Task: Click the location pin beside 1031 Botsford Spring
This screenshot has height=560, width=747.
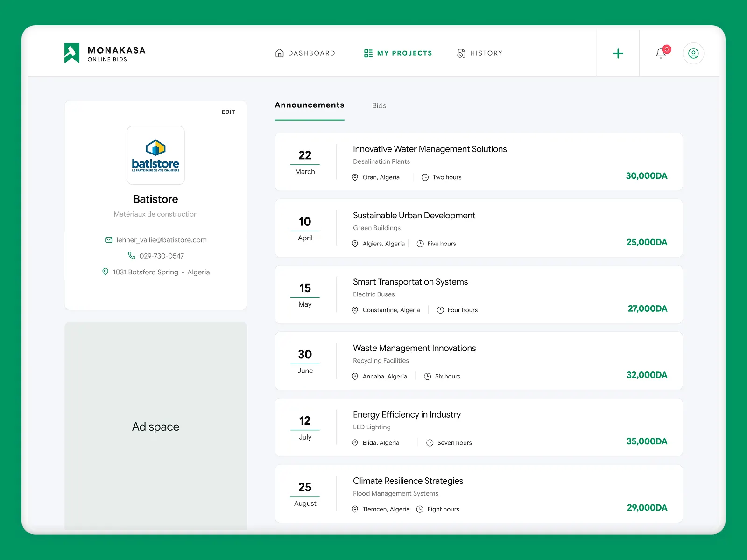Action: (105, 272)
